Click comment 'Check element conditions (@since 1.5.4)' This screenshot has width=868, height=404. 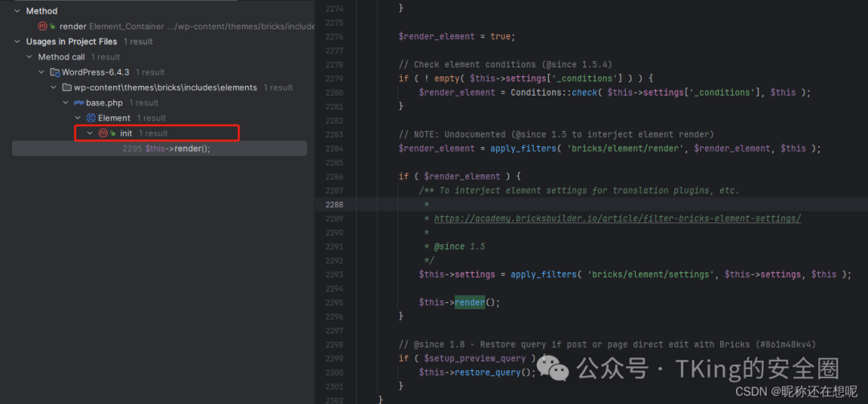(x=505, y=65)
